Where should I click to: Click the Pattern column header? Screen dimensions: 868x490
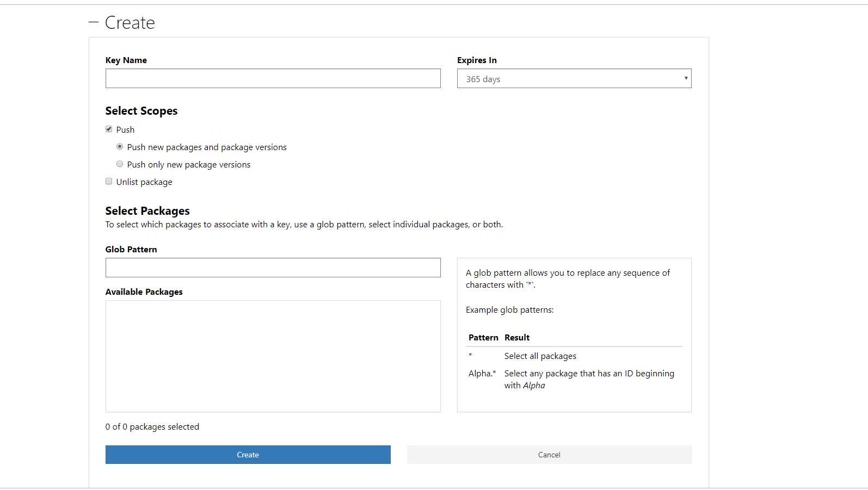click(x=483, y=337)
